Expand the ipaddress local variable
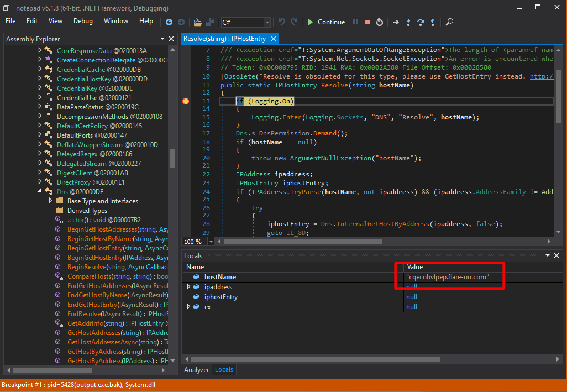This screenshot has width=567, height=392. tap(188, 287)
